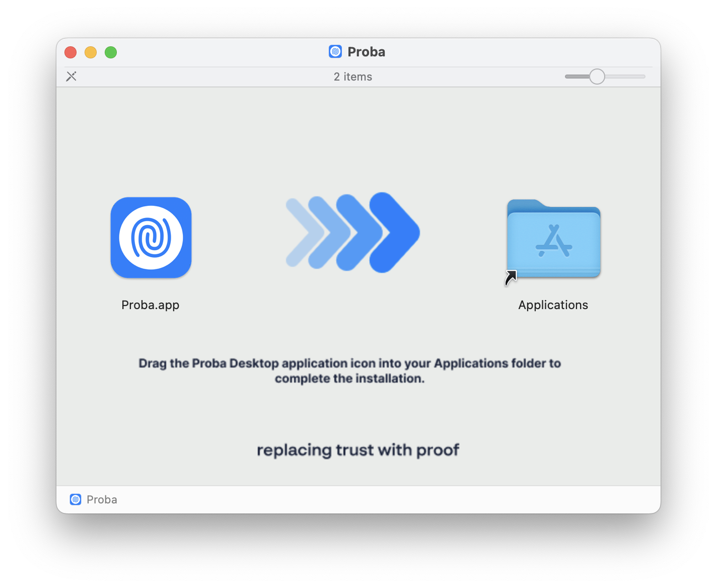Select the Proba label in the path bar
The width and height of the screenshot is (717, 588).
point(102,499)
